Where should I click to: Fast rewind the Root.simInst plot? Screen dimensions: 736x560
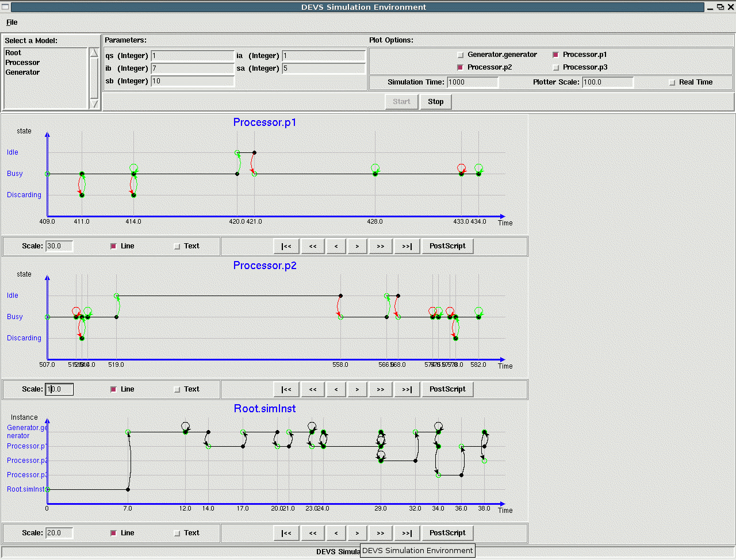click(313, 533)
